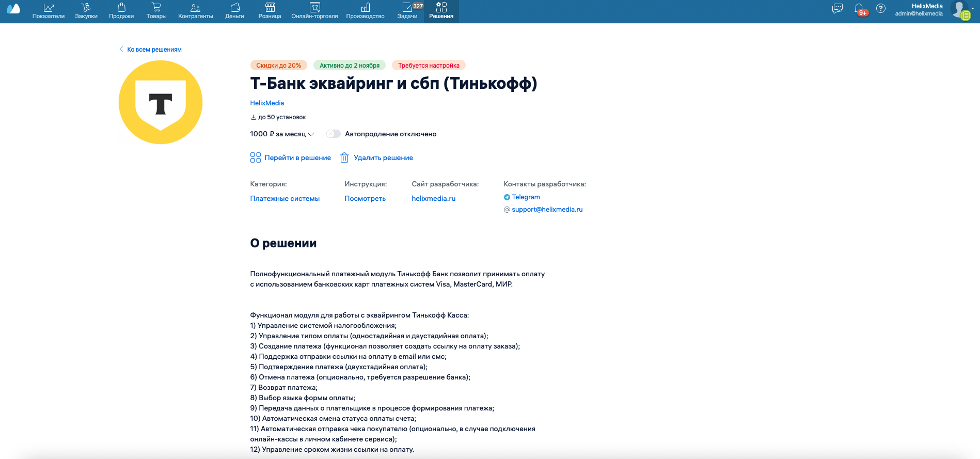This screenshot has width=980, height=459.
Task: Open the Закупки section
Action: point(86,11)
